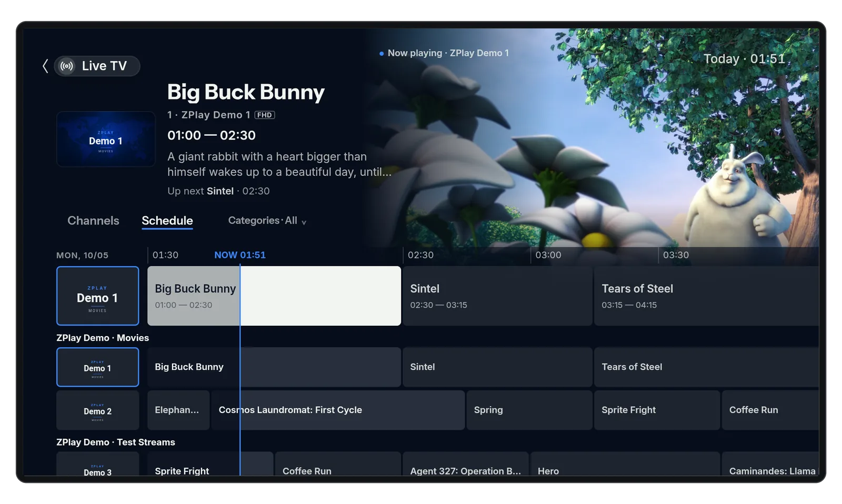Click the MON, 10/05 date label
Image resolution: width=842 pixels, height=504 pixels.
tap(82, 255)
